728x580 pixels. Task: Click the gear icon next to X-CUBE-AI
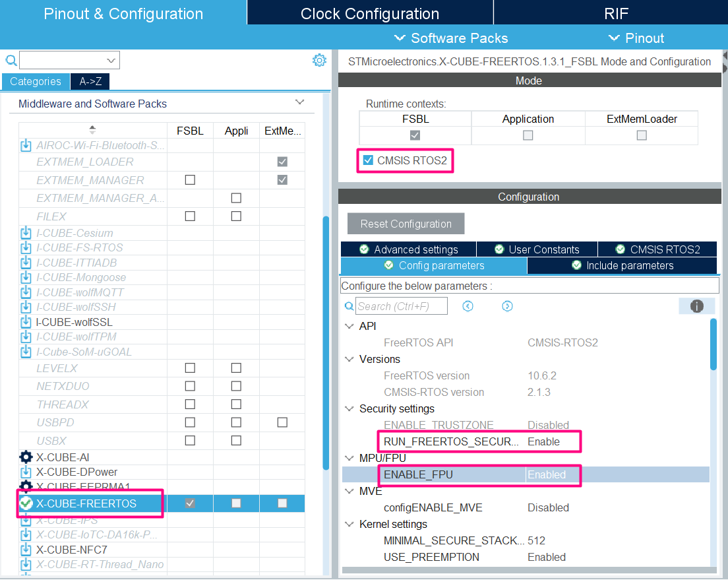(25, 457)
